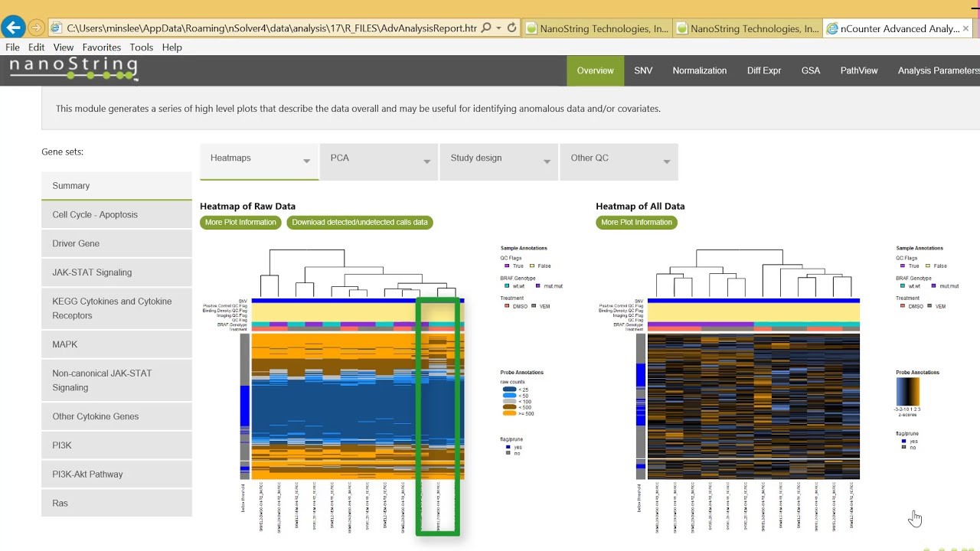Switch to the Diff Expr tab
This screenshot has width=980, height=551.
(x=764, y=70)
